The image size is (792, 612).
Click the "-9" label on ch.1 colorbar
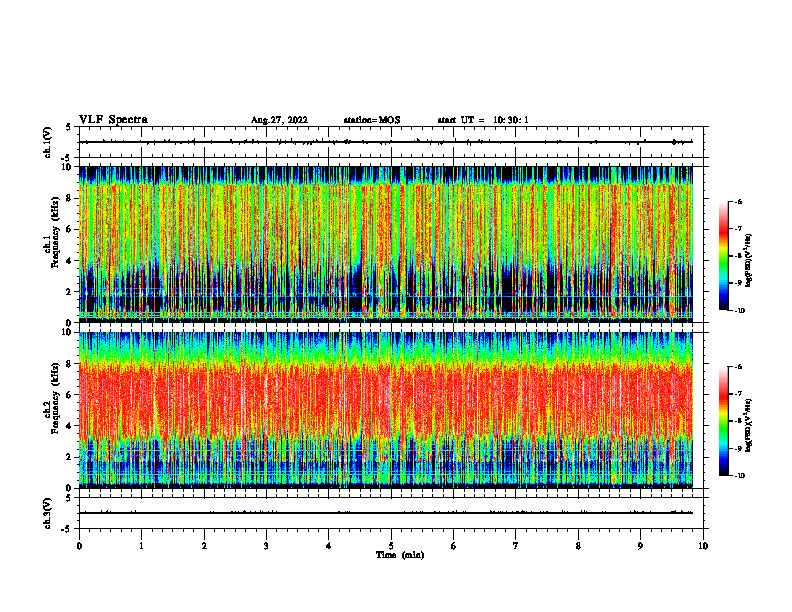738,283
